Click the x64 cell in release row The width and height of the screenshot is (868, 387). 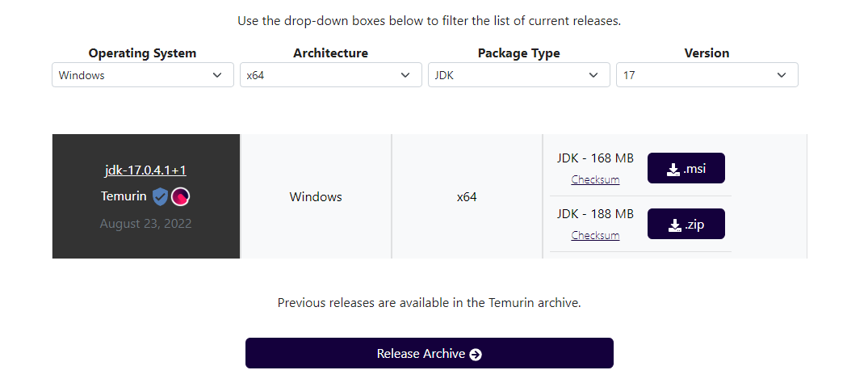click(467, 196)
